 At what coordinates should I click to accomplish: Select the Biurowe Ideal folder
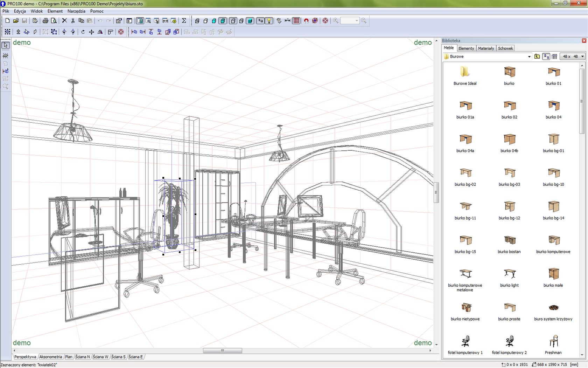(x=465, y=75)
